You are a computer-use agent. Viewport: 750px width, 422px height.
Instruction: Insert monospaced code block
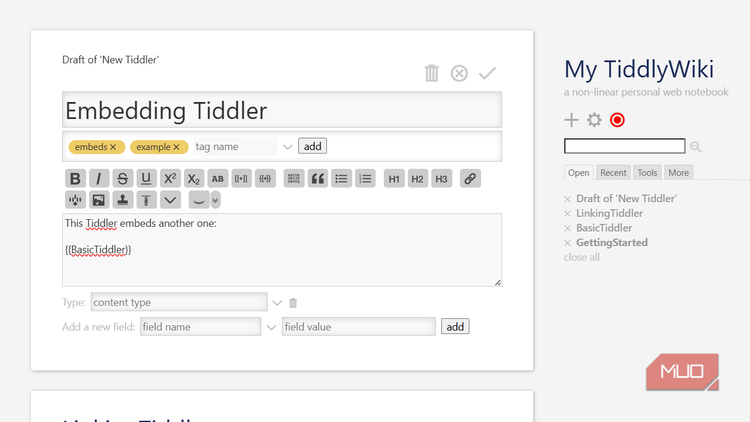pyautogui.click(x=294, y=178)
